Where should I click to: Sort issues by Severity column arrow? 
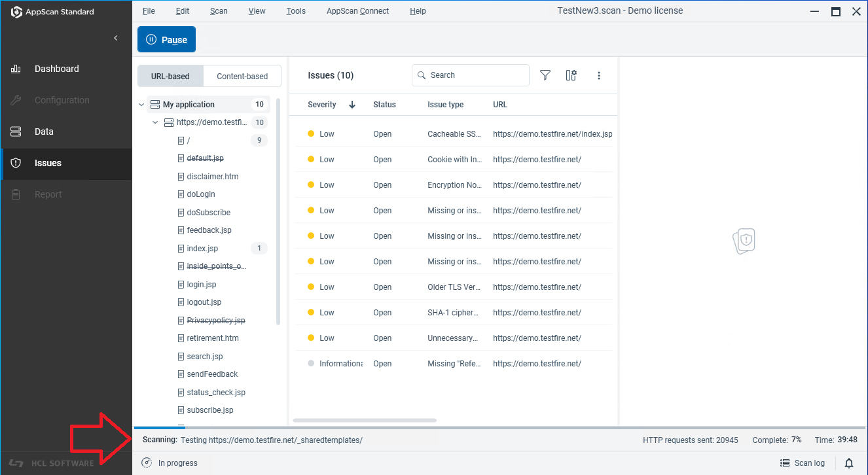click(352, 105)
